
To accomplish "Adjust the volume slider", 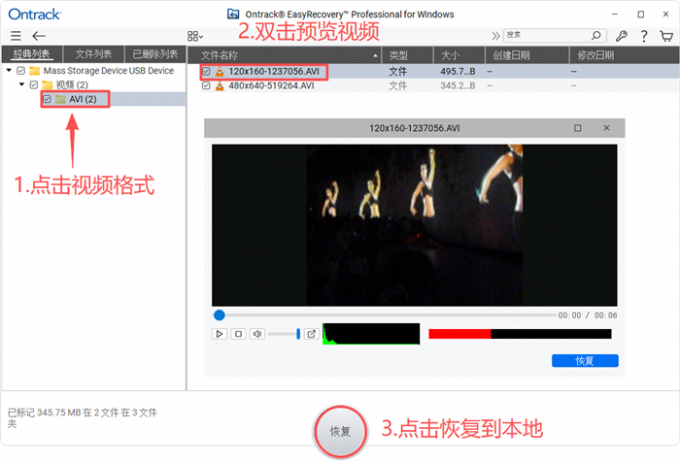I will click(284, 334).
